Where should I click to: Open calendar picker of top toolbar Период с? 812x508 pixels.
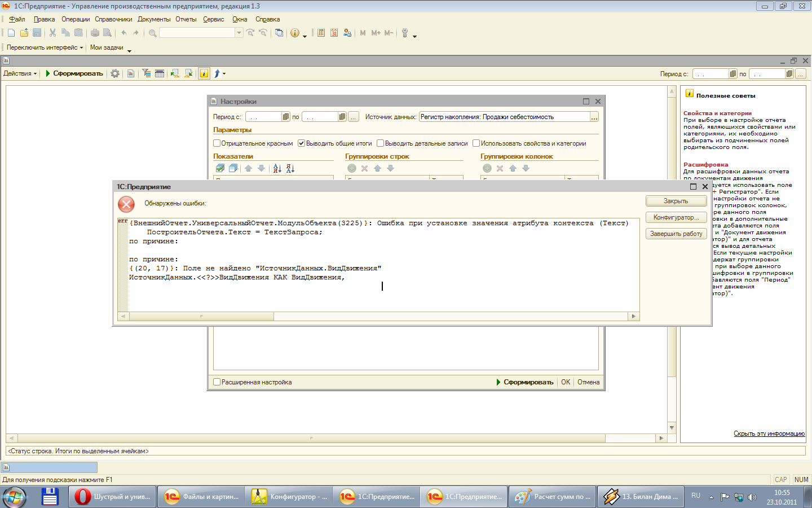click(733, 74)
